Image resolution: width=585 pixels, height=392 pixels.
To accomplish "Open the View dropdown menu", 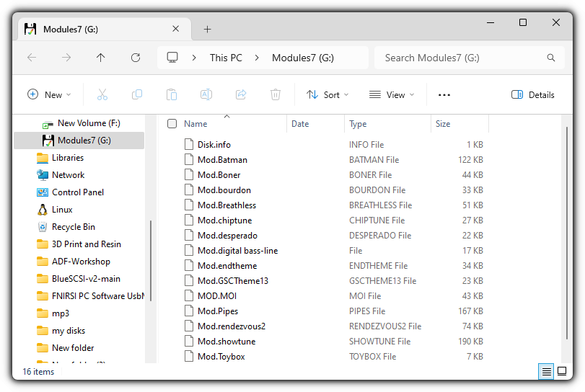I will point(392,95).
